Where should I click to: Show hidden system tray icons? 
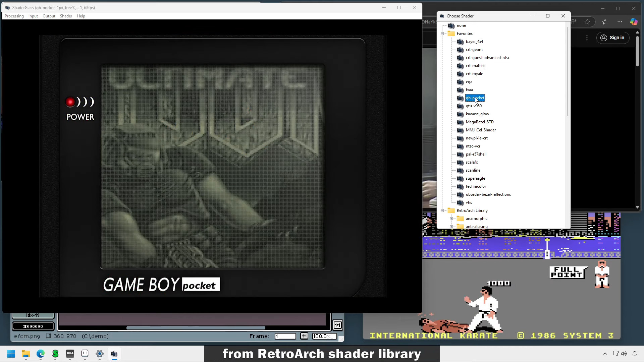(605, 354)
